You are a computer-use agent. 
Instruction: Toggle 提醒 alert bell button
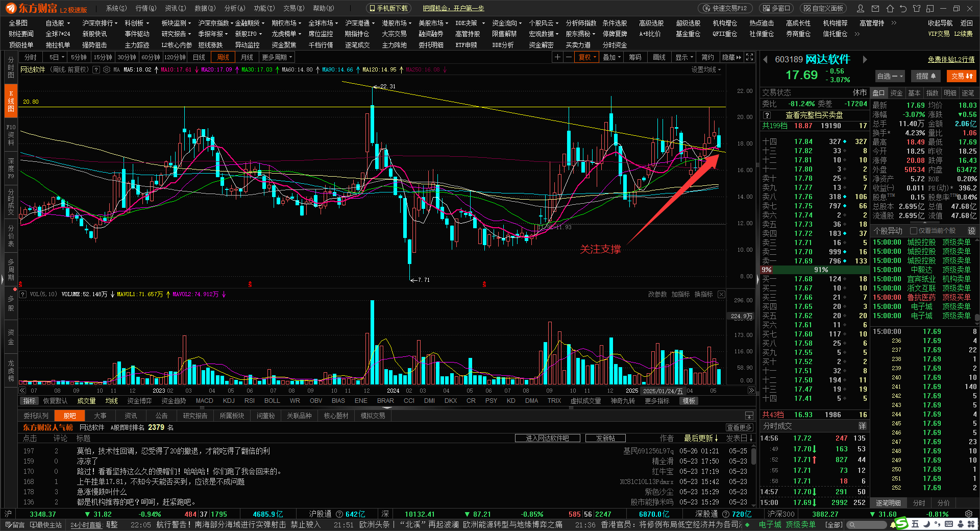coord(925,76)
